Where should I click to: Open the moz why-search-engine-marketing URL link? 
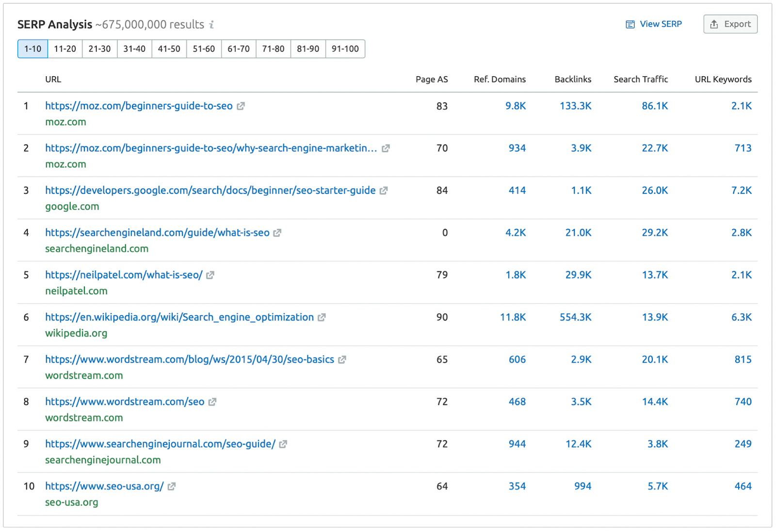coord(211,148)
